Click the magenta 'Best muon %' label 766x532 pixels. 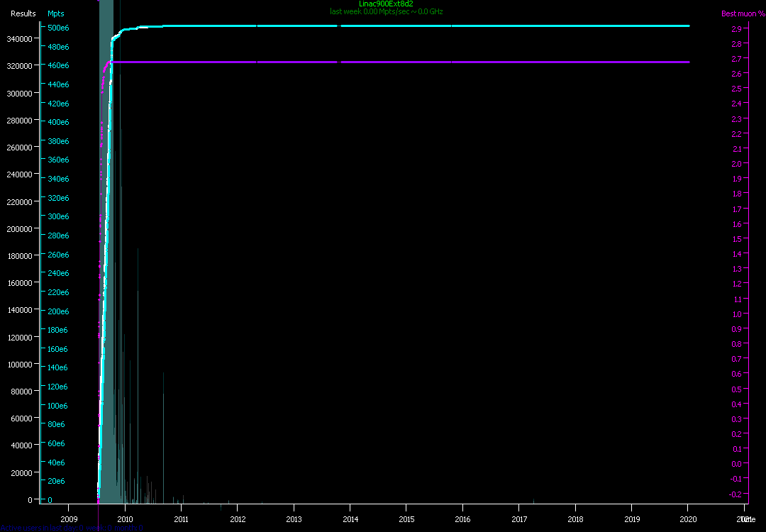pos(743,14)
